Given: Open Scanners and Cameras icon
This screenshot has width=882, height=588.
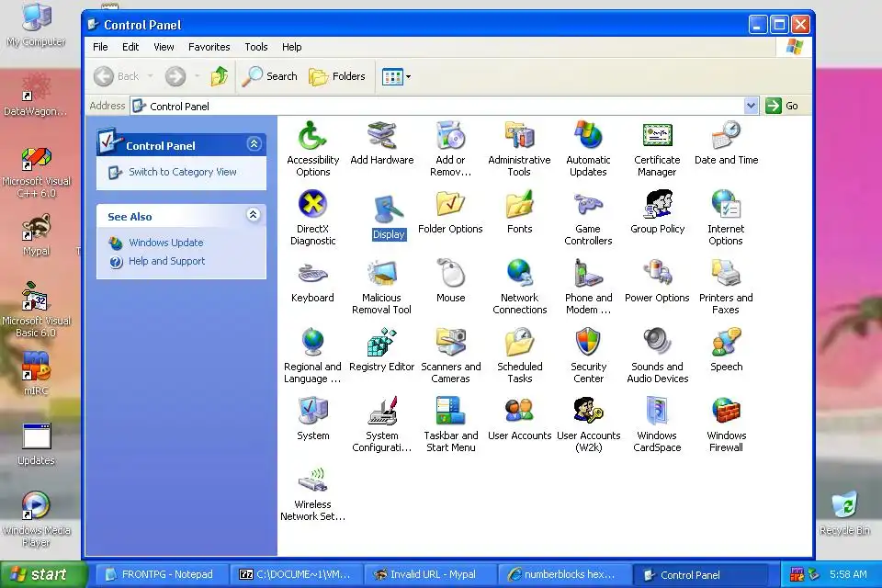Looking at the screenshot, I should pos(450,342).
